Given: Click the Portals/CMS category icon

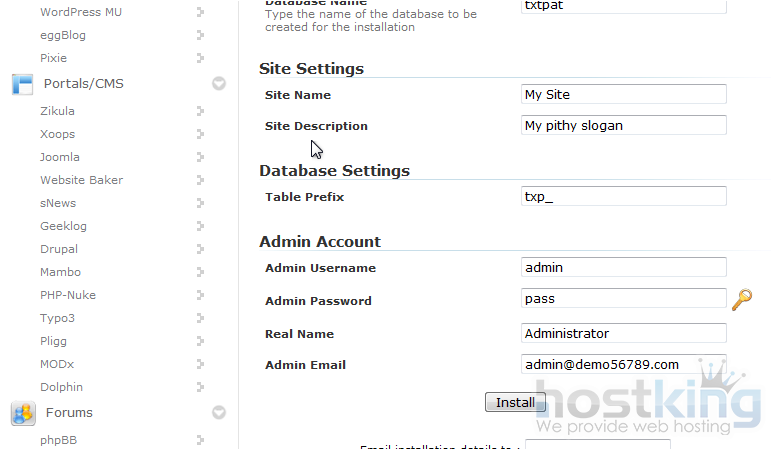Looking at the screenshot, I should tap(22, 84).
